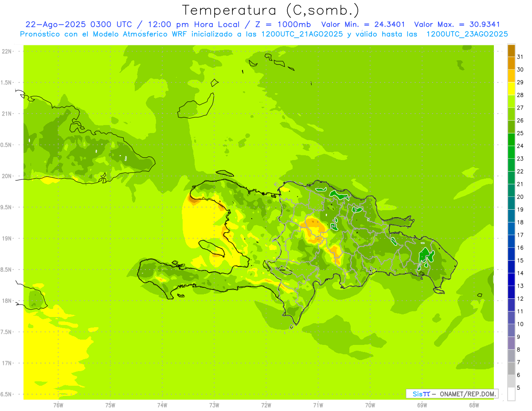532x411 pixels.
Task: Pick the purple legend swatch between 8 and 9
Action: [x=511, y=343]
